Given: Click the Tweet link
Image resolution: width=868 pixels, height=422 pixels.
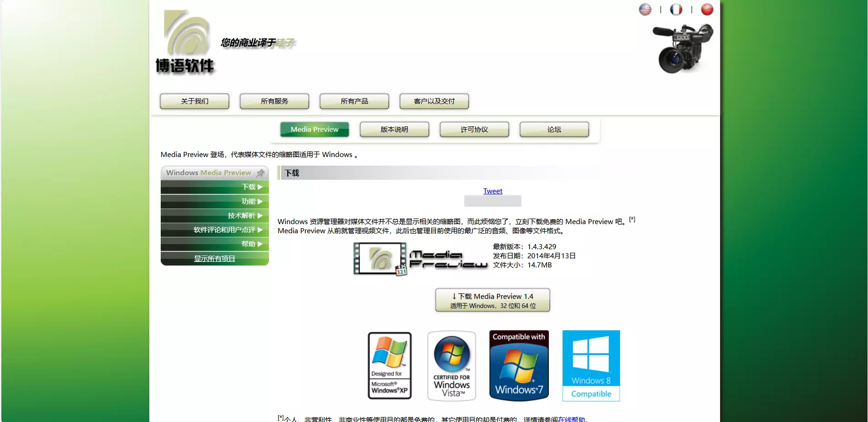Looking at the screenshot, I should [493, 191].
